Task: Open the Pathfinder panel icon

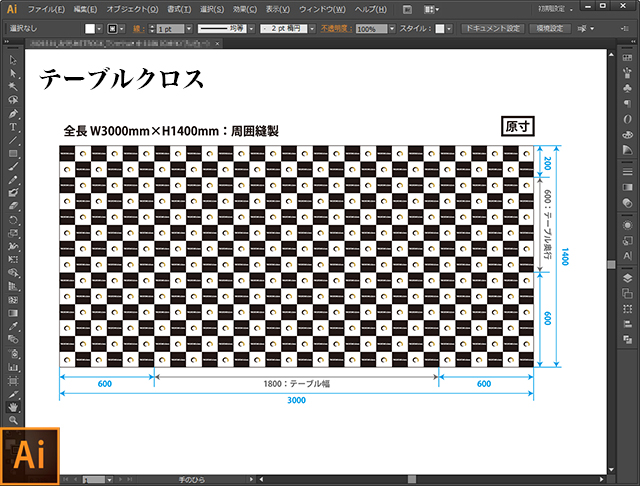Action: (627, 340)
